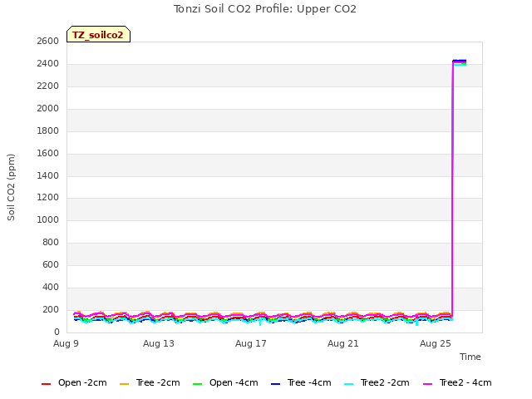Screen dimensions: 532x399
Task: Click the green Open -4cm legend swatch
Action: [x=197, y=384]
